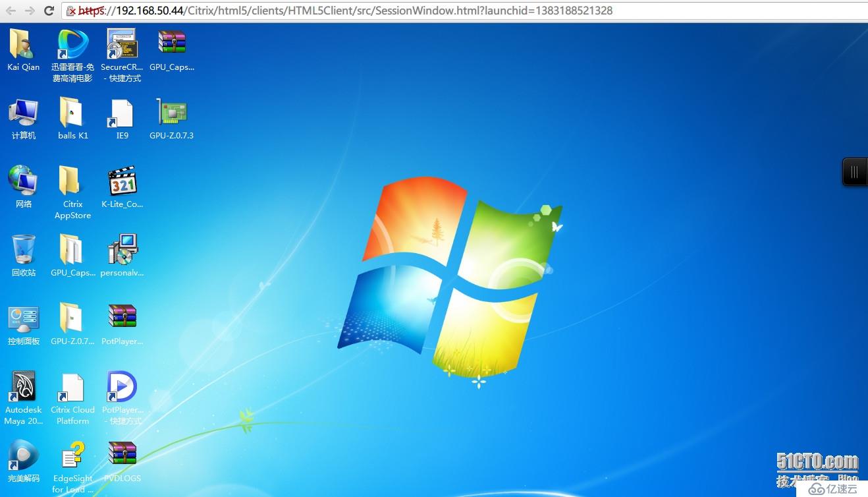Viewport: 868px width, 497px height.
Task: Select the PotPlayer archive icon
Action: click(122, 317)
